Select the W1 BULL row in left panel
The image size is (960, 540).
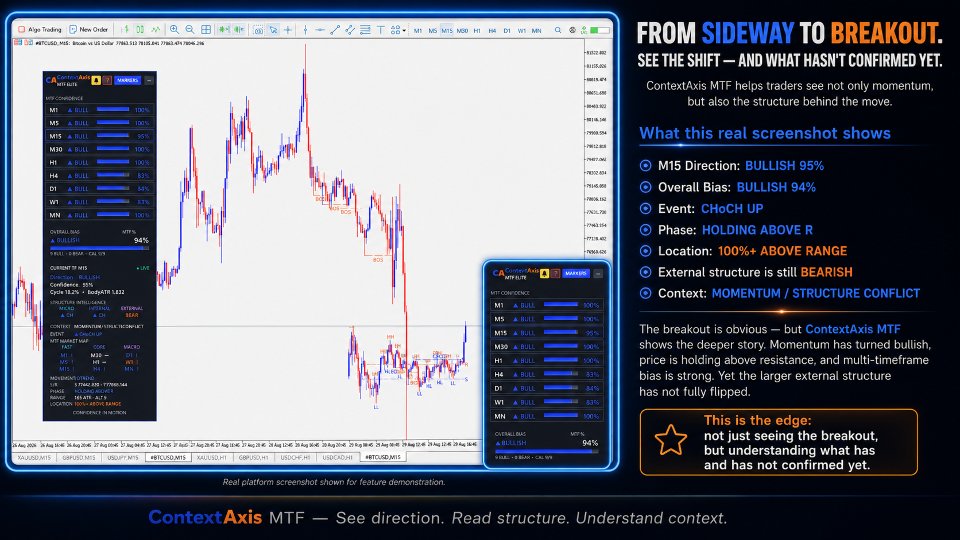[x=100, y=202]
